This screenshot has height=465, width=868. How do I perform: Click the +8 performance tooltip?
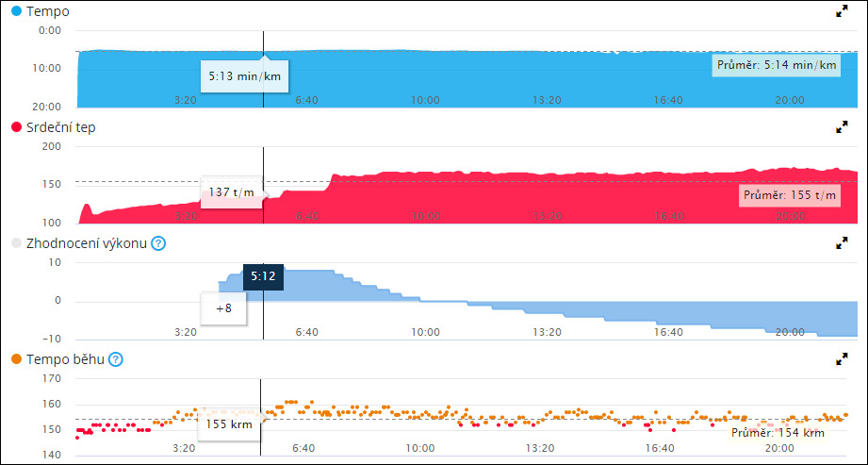(223, 308)
